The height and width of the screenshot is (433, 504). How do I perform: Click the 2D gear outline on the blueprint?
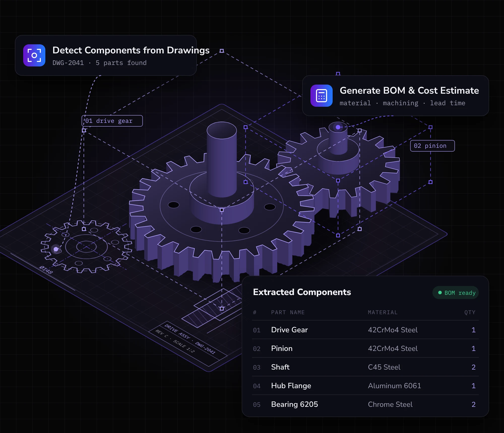click(x=86, y=247)
